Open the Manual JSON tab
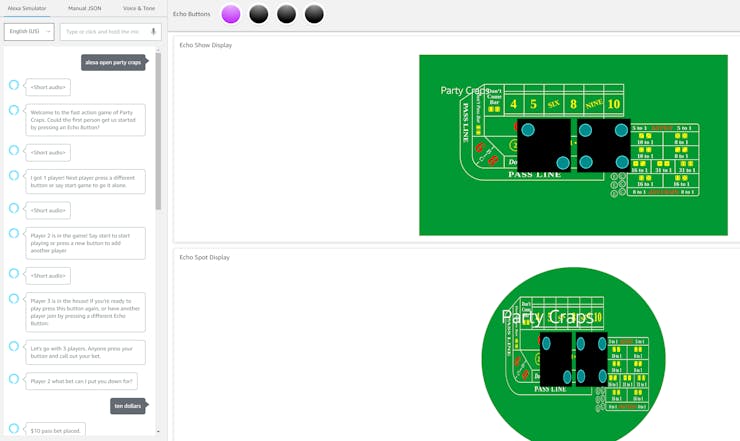This screenshot has width=740, height=441. [x=84, y=8]
